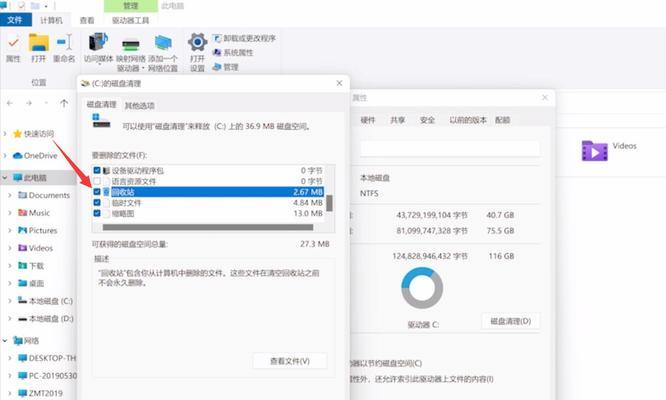The image size is (666, 400).
Task: Open Documents in the sidebar
Action: tap(44, 195)
